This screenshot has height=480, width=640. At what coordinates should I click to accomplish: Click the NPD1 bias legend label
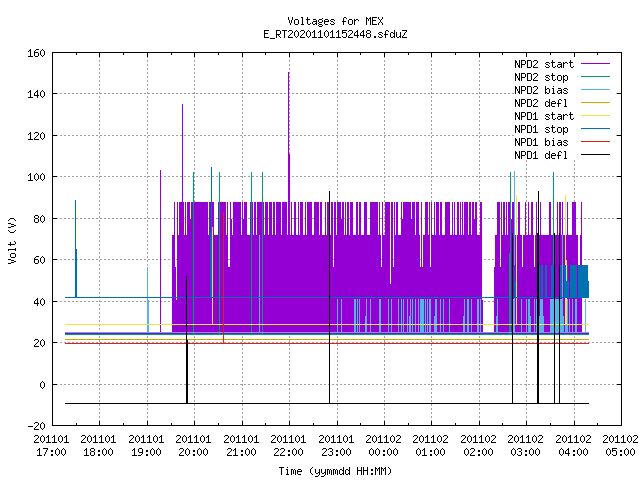(541, 142)
